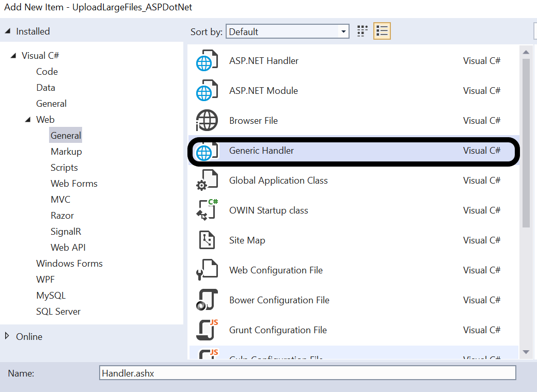
Task: Collapse the Installed section
Action: click(x=8, y=31)
